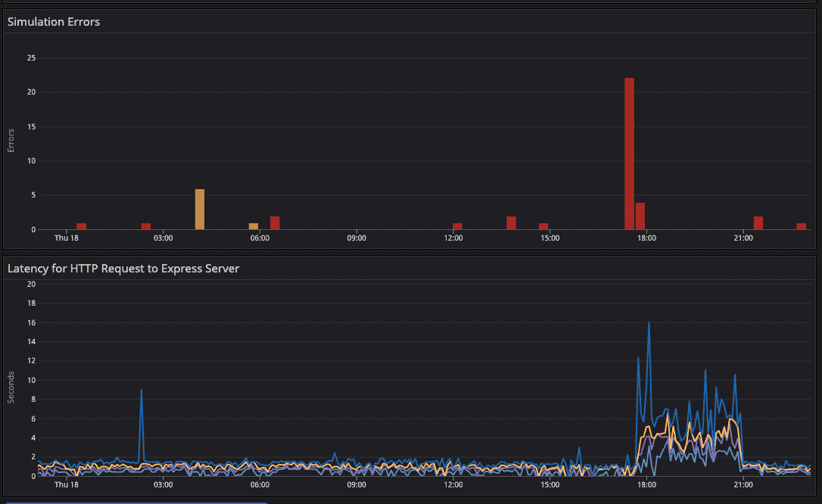Screen dimensions: 822x504
Task: Click the "25" tick in Simulation Errors
Action: (x=32, y=58)
